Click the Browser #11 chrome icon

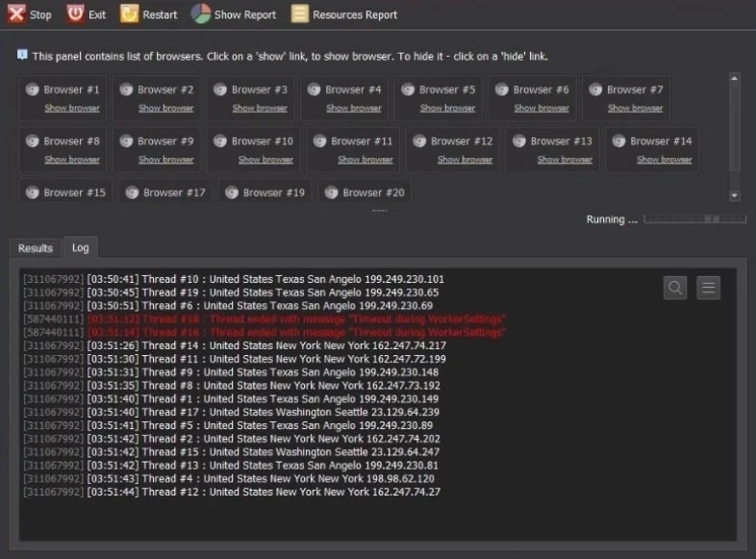click(x=319, y=140)
